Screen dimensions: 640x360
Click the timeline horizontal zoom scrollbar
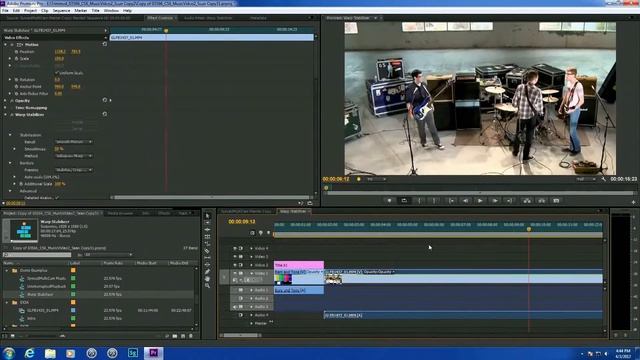(241, 336)
